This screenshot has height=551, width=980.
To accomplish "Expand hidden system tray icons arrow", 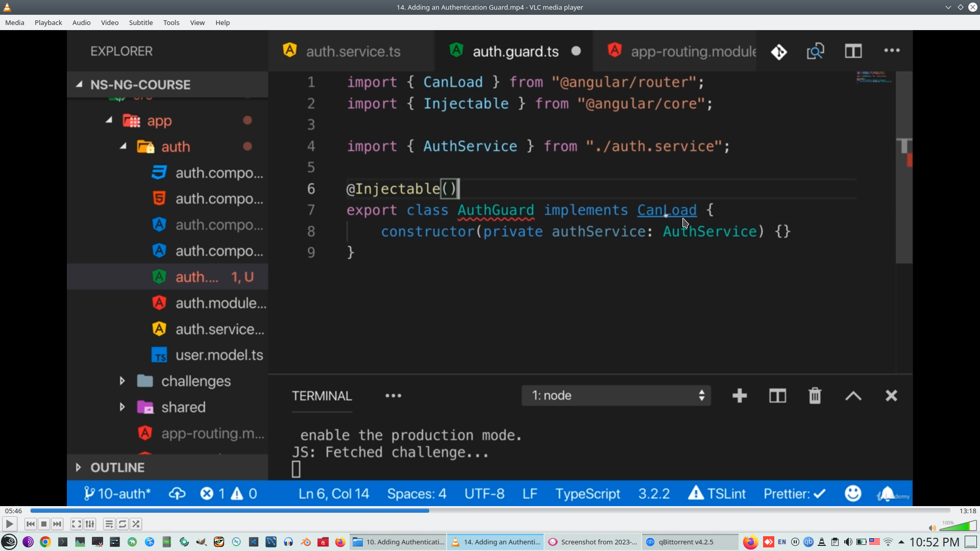I will [x=901, y=542].
